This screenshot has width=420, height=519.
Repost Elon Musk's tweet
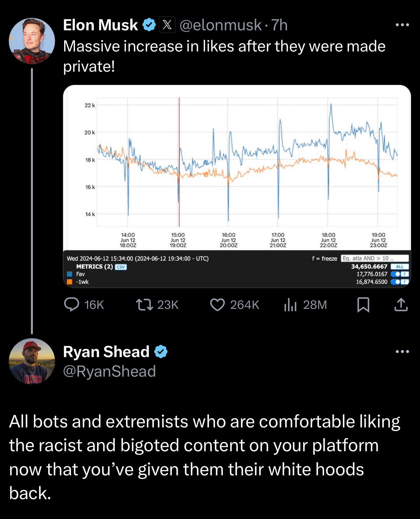click(144, 305)
